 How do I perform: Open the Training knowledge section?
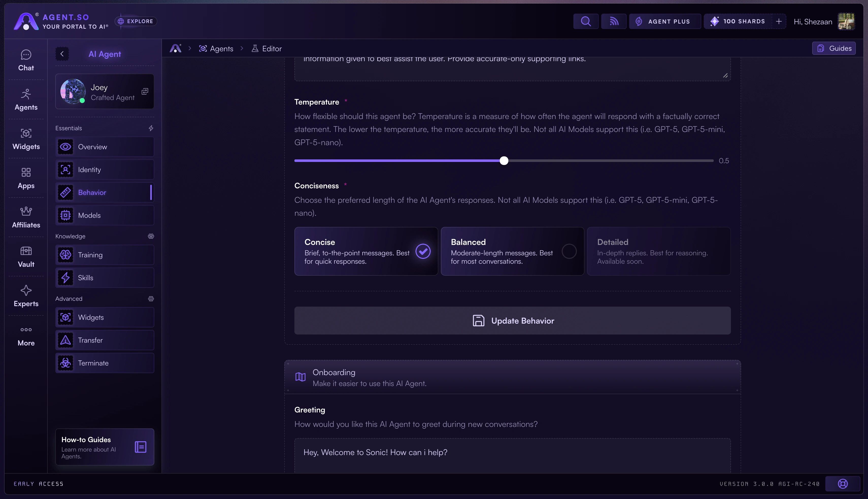point(105,255)
